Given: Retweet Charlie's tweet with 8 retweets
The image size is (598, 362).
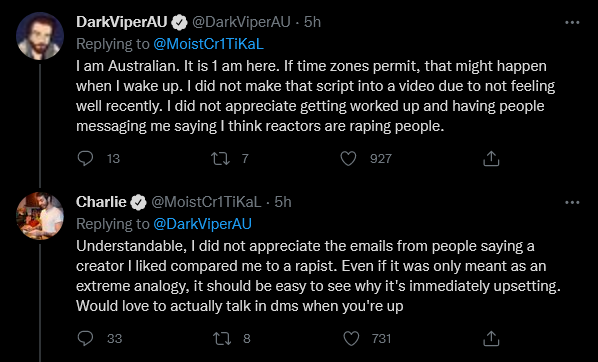Looking at the screenshot, I should [x=222, y=338].
